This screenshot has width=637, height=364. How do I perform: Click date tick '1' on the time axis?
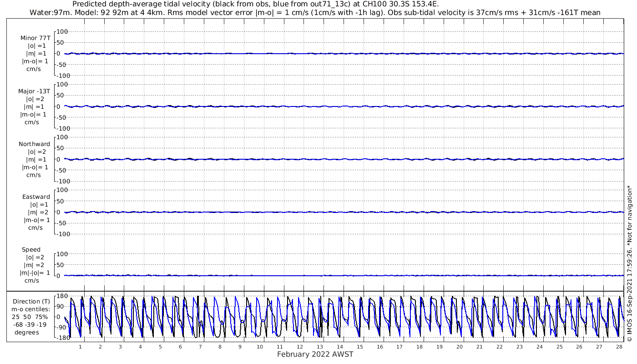[x=81, y=347]
